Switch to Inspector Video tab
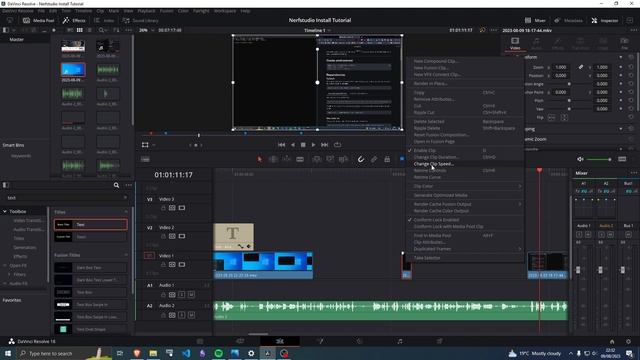Viewport: 640px width, 360px height. coord(515,43)
